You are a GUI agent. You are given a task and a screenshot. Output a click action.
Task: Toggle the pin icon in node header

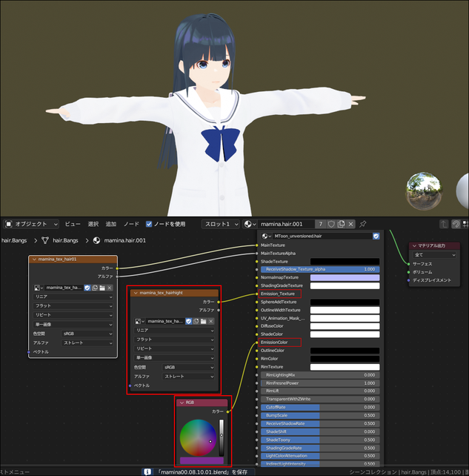click(363, 224)
